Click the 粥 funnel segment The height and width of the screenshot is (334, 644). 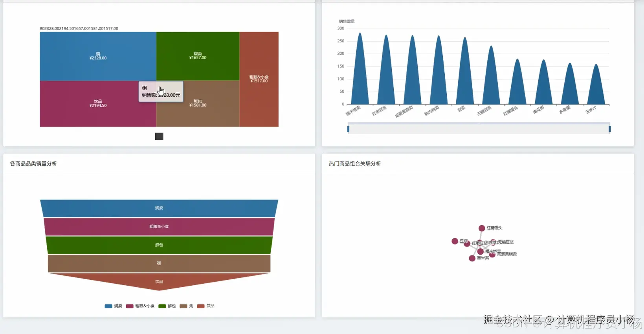tap(159, 264)
